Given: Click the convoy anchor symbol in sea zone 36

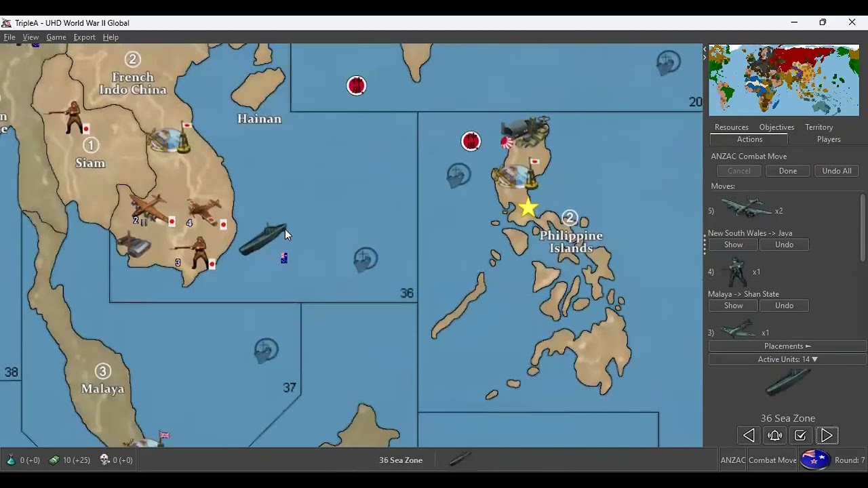Looking at the screenshot, I should (x=366, y=260).
